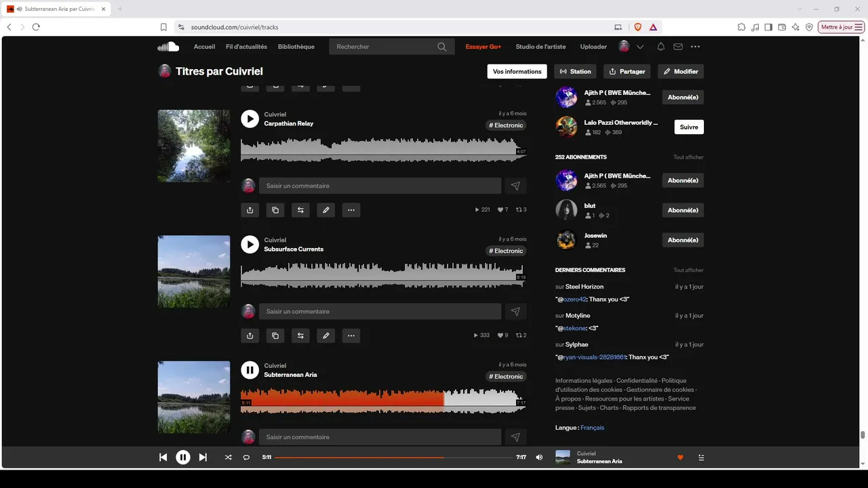Viewport: 868px width, 488px height.
Task: Unfollow Josewin via Abonné(e) button
Action: point(683,240)
